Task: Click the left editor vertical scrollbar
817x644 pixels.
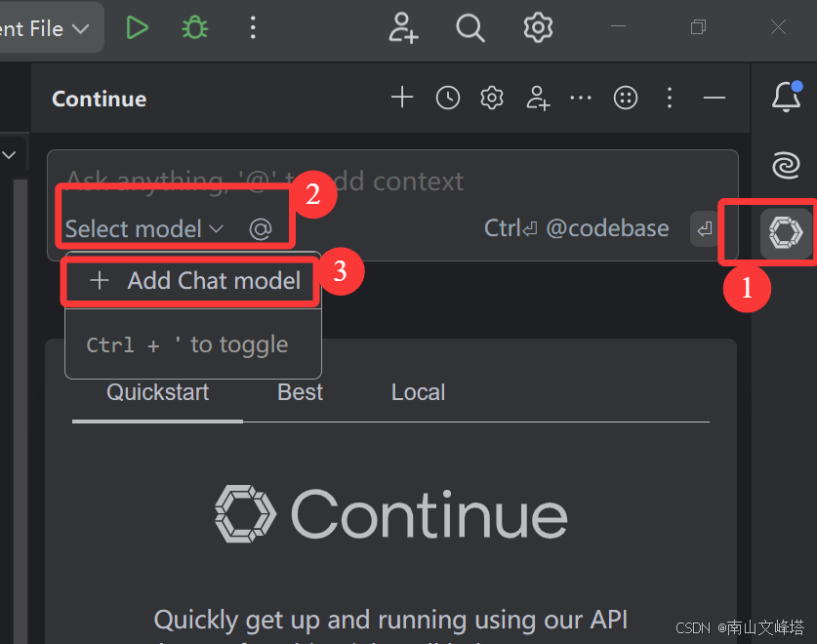Action: (20, 412)
